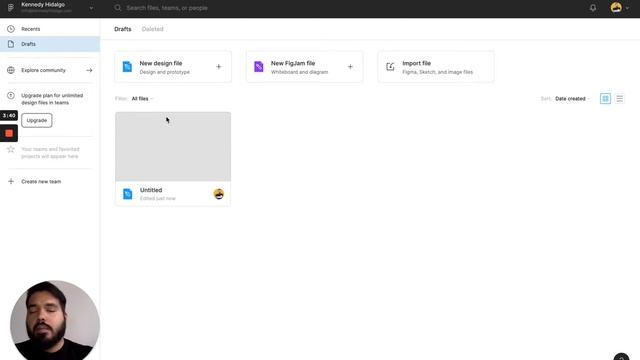
Task: Click 'Upgrade plan for unlimited design files' text
Action: [x=52, y=99]
